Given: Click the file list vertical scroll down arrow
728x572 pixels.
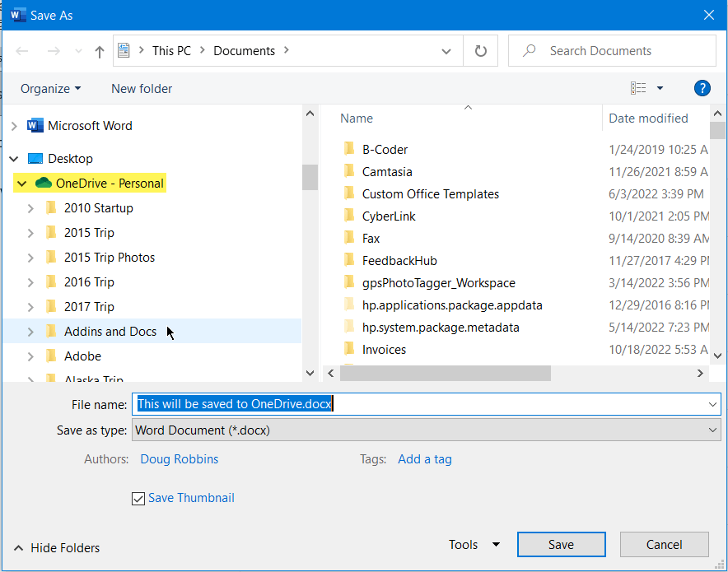Looking at the screenshot, I should [717, 356].
